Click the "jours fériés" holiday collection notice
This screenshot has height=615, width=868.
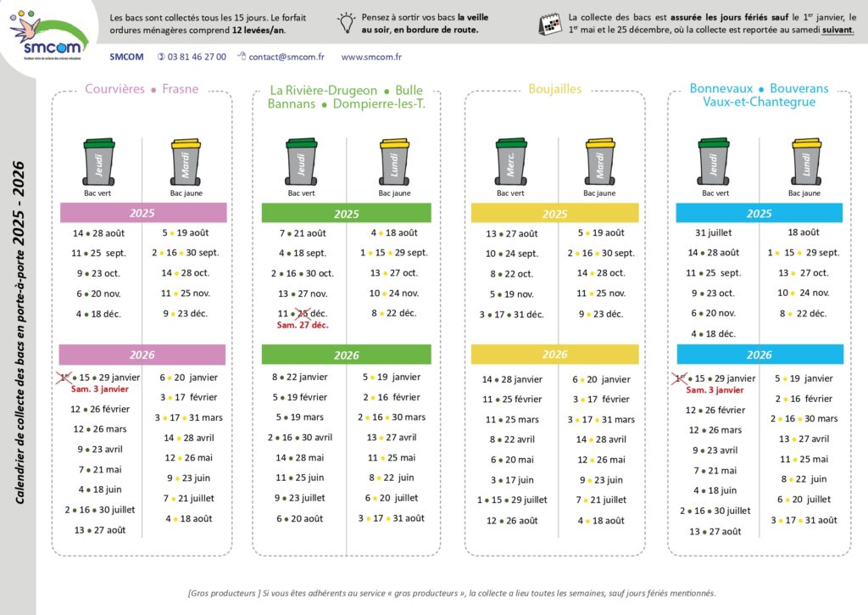(712, 23)
